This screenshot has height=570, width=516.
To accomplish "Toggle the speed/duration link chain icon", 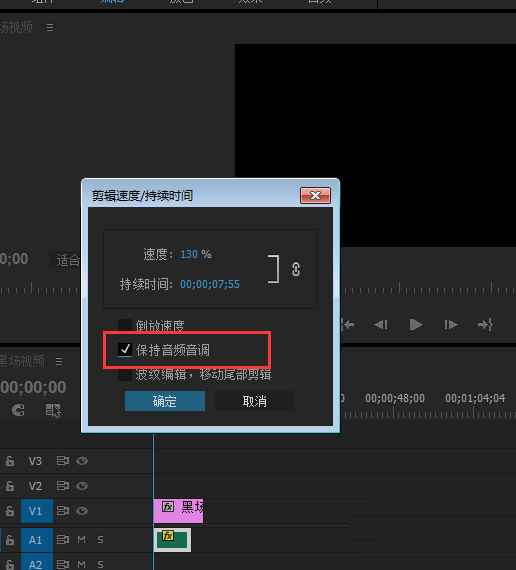I will click(296, 269).
